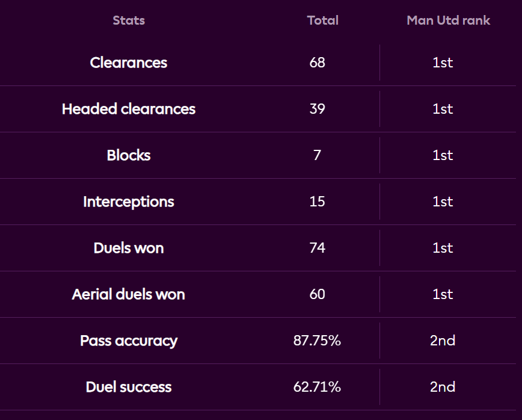This screenshot has height=420, width=522.
Task: Click the Interceptions stat label
Action: pyautogui.click(x=129, y=202)
